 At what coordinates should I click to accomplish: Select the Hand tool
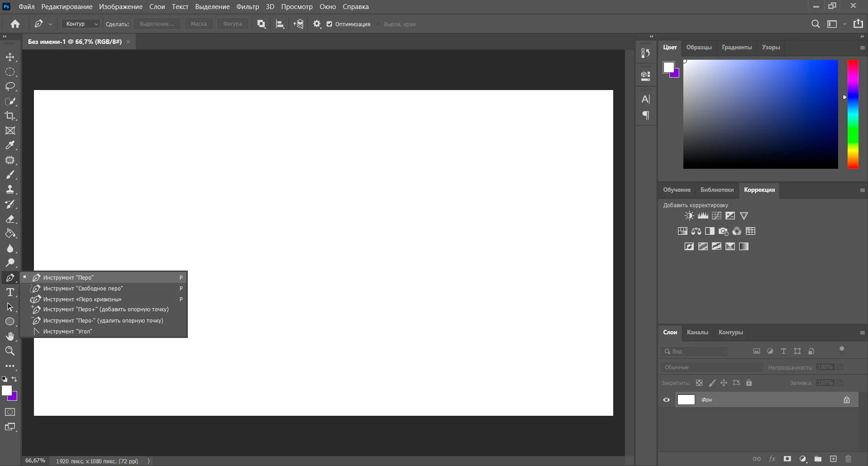click(10, 336)
